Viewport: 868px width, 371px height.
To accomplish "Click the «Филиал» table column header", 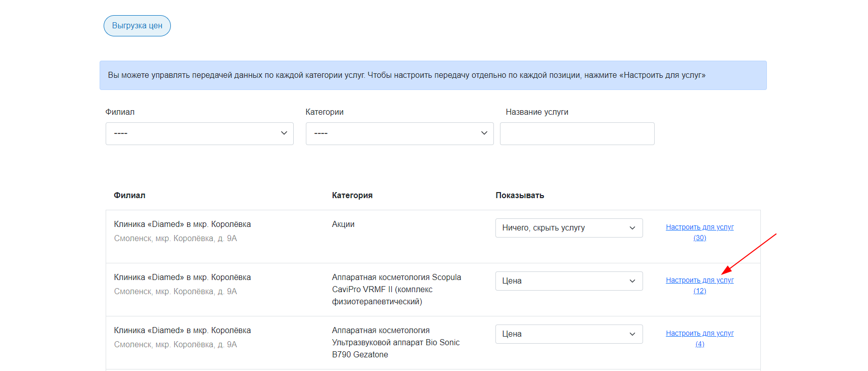I will pos(129,196).
